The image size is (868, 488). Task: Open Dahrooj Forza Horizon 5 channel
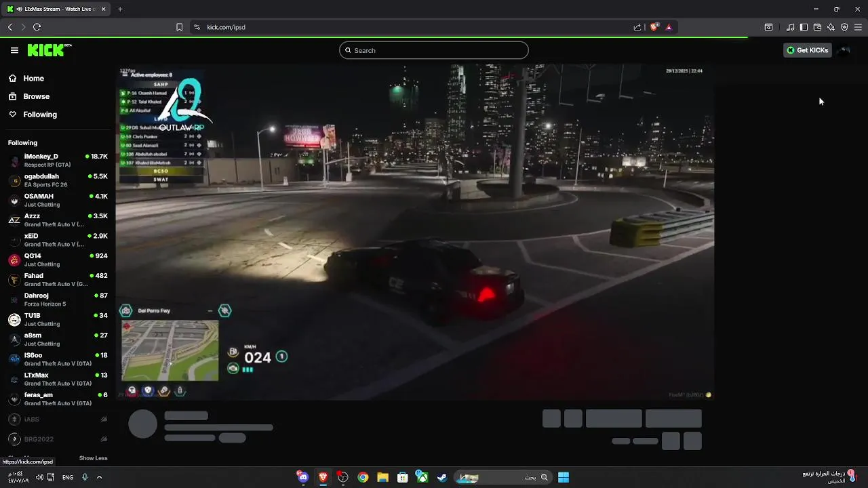(58, 300)
